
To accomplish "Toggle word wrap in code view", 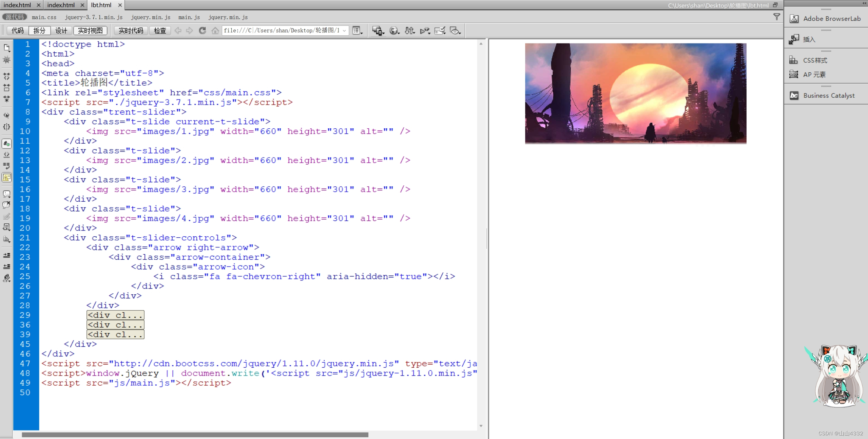I will [x=6, y=166].
